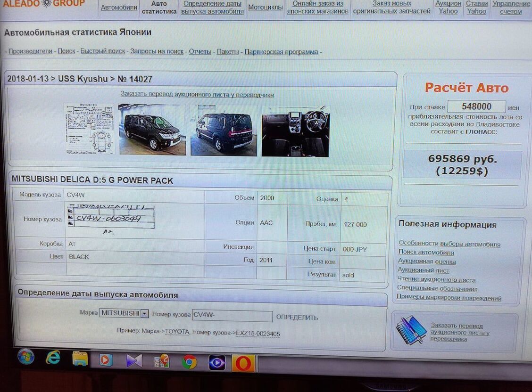Open the taskbar icon left of Chrome
Viewport: 532px width, 392px height.
[161, 361]
